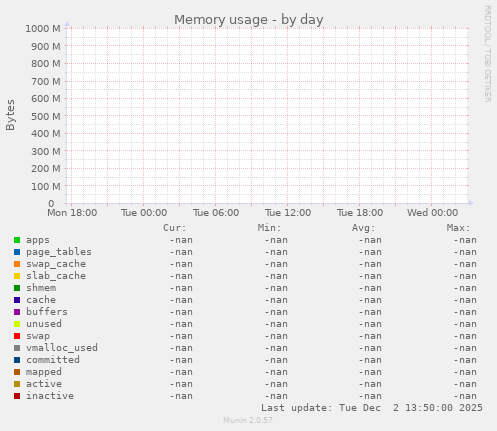Click the Mon 18:00 time label
497x431 pixels.
(x=72, y=213)
